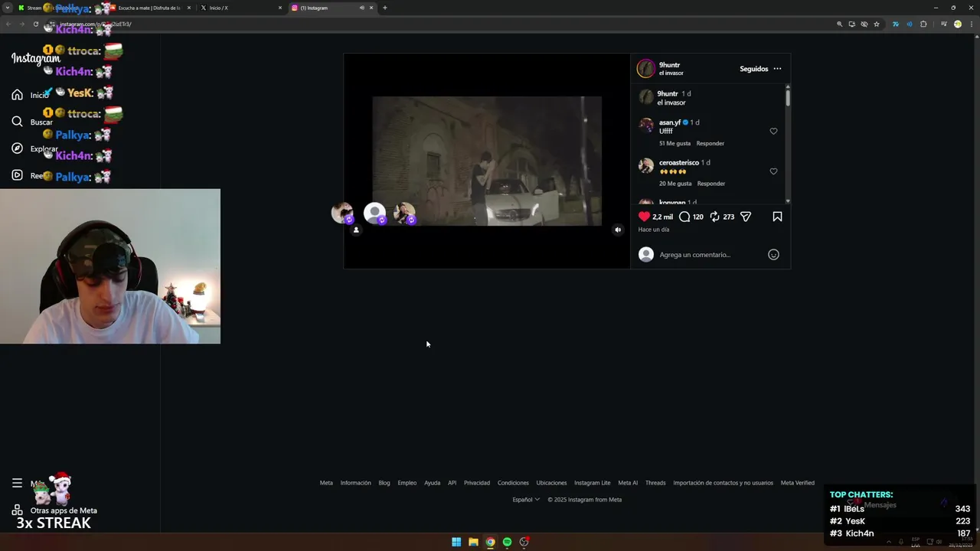Open comments via the speech bubble icon
The height and width of the screenshot is (551, 980).
(x=684, y=217)
